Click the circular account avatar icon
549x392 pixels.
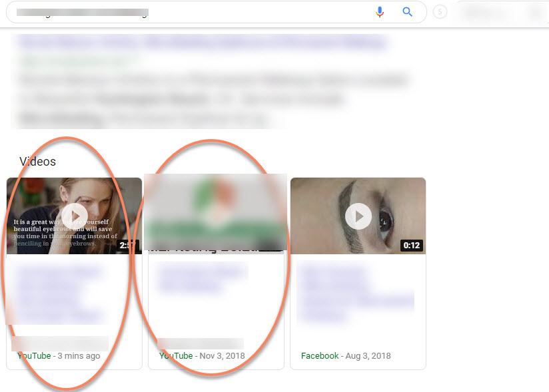point(440,12)
